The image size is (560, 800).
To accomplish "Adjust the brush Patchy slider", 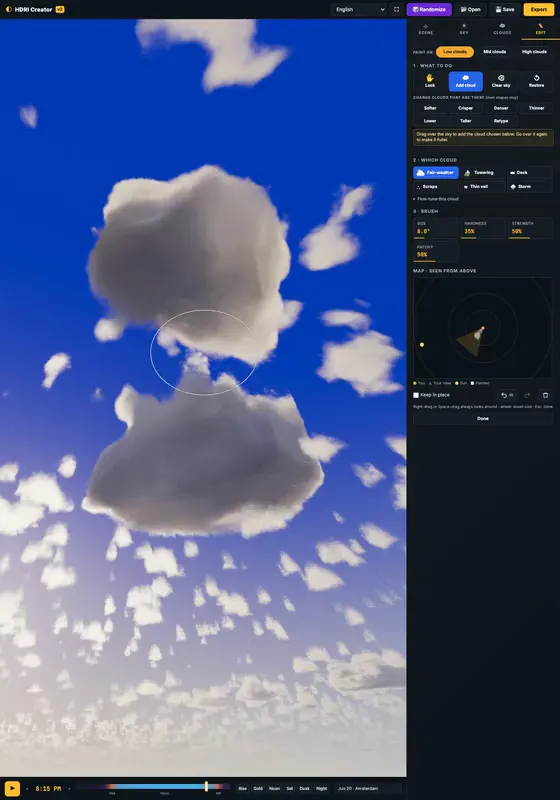I will click(x=436, y=252).
